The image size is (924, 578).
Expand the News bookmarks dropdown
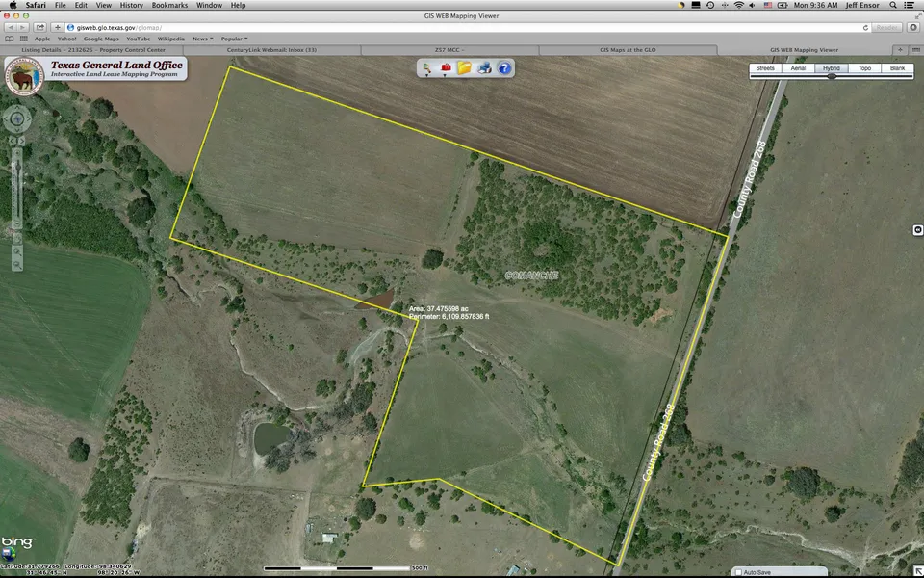point(201,39)
